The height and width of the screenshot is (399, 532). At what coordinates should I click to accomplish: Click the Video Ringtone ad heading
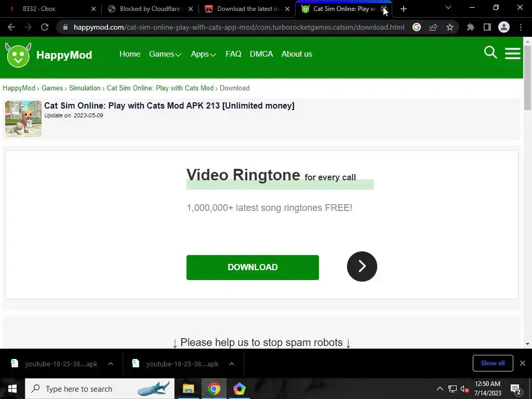pos(271,175)
